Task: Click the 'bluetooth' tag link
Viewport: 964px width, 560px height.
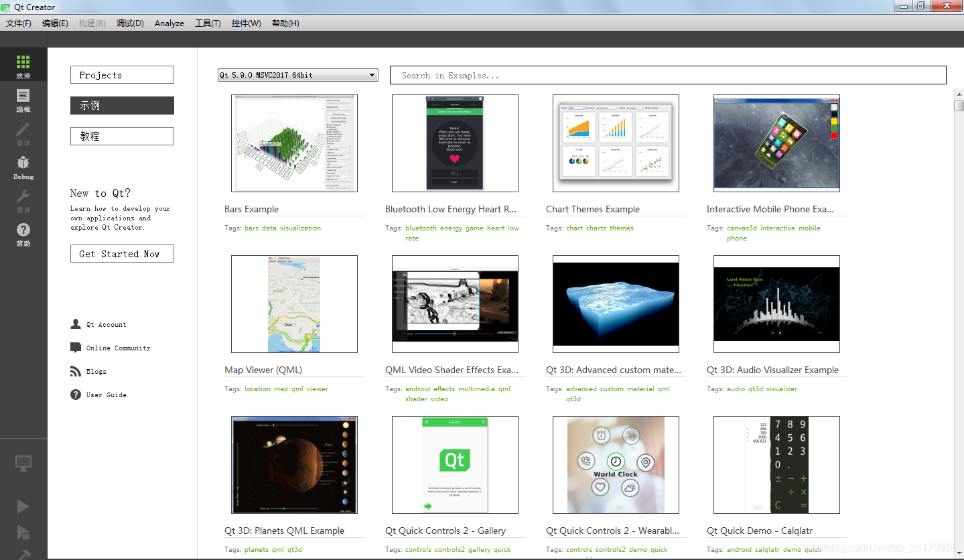Action: pos(421,228)
